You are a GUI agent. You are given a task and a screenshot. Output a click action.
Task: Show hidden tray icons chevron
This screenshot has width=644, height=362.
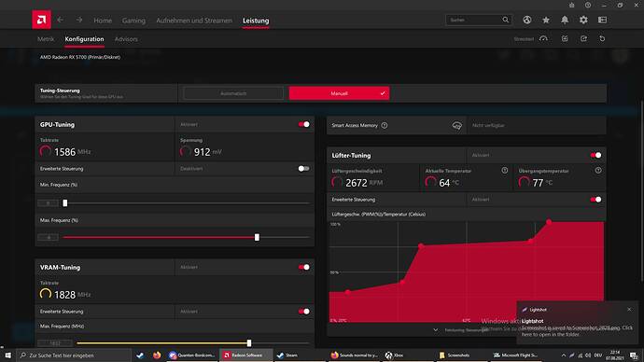coord(564,355)
